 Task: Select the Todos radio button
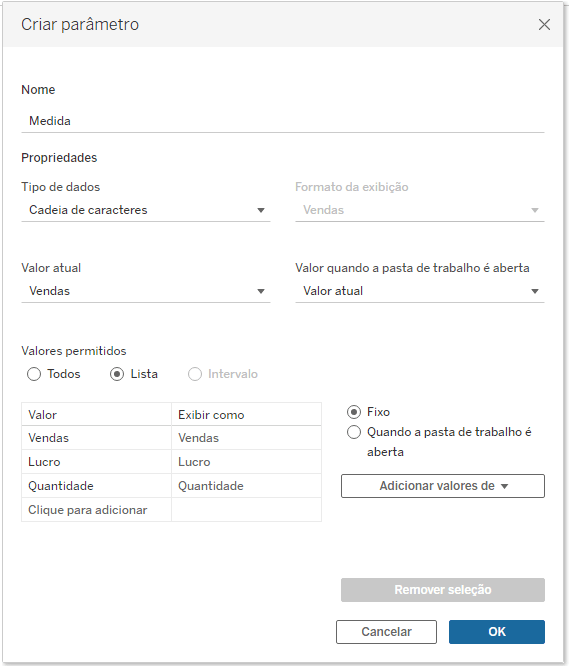34,374
